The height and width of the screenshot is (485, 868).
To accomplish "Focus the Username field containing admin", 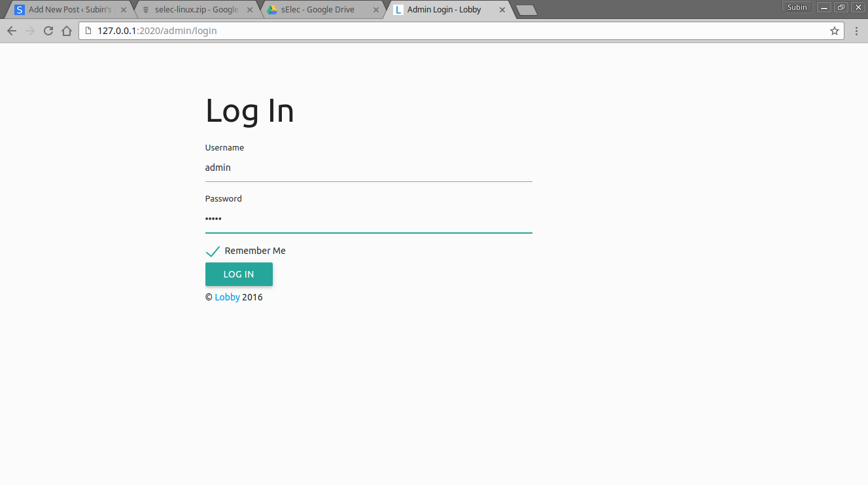I will tap(369, 168).
